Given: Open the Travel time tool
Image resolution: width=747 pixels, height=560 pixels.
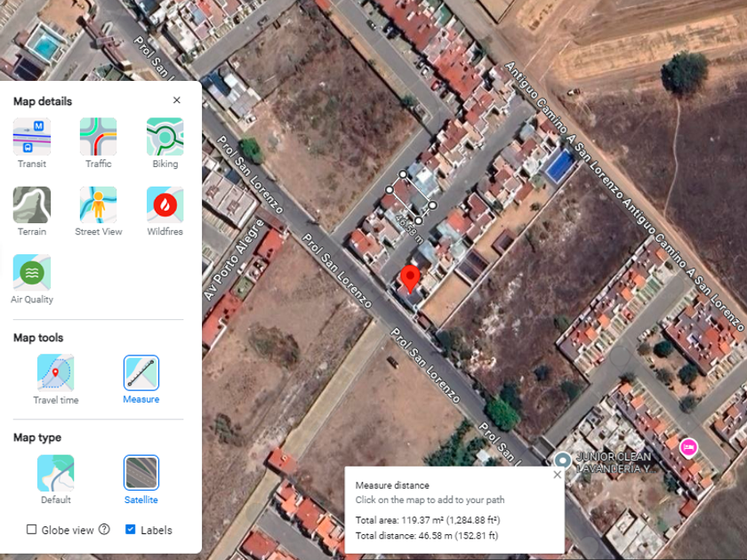Looking at the screenshot, I should click(x=55, y=373).
